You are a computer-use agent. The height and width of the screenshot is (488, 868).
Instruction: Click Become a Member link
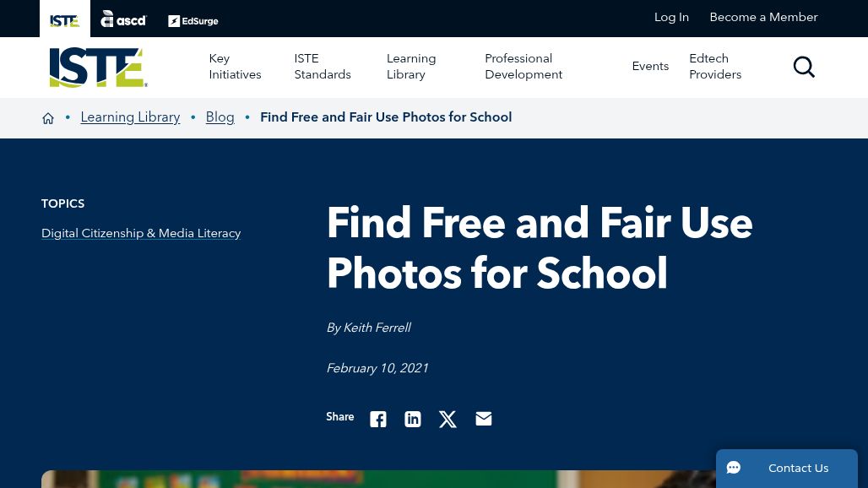(x=763, y=17)
